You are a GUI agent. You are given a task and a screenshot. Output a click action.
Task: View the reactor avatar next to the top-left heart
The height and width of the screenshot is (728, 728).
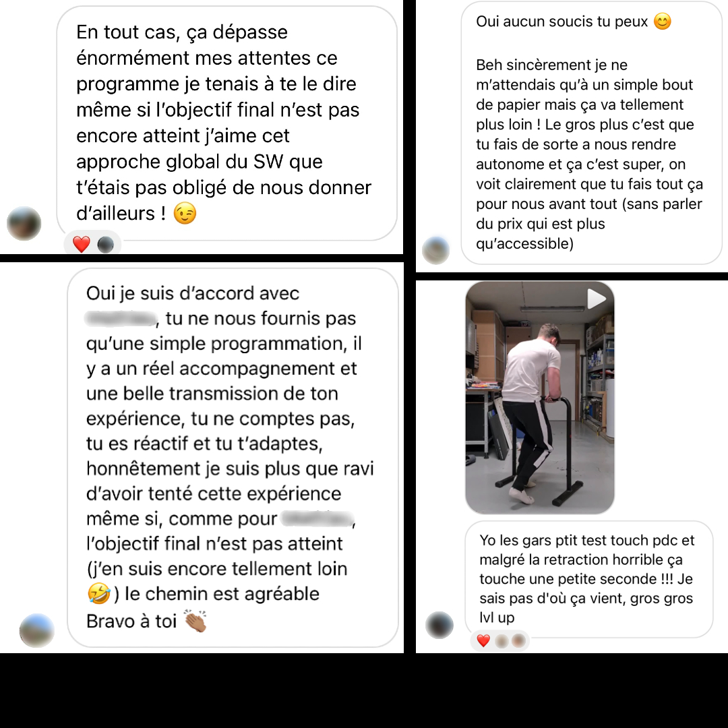click(x=105, y=244)
